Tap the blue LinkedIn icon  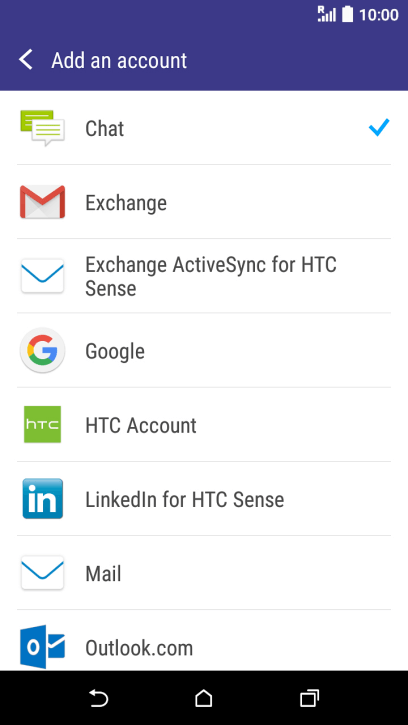(x=42, y=498)
